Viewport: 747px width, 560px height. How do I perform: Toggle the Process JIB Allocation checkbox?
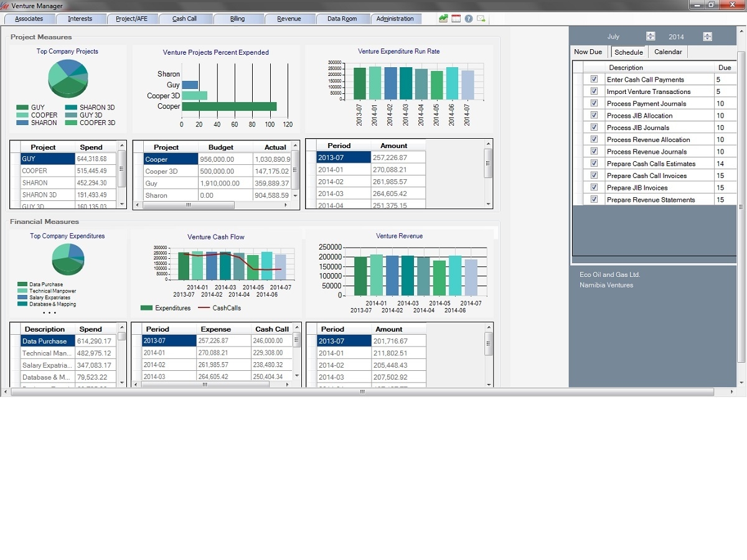[594, 115]
